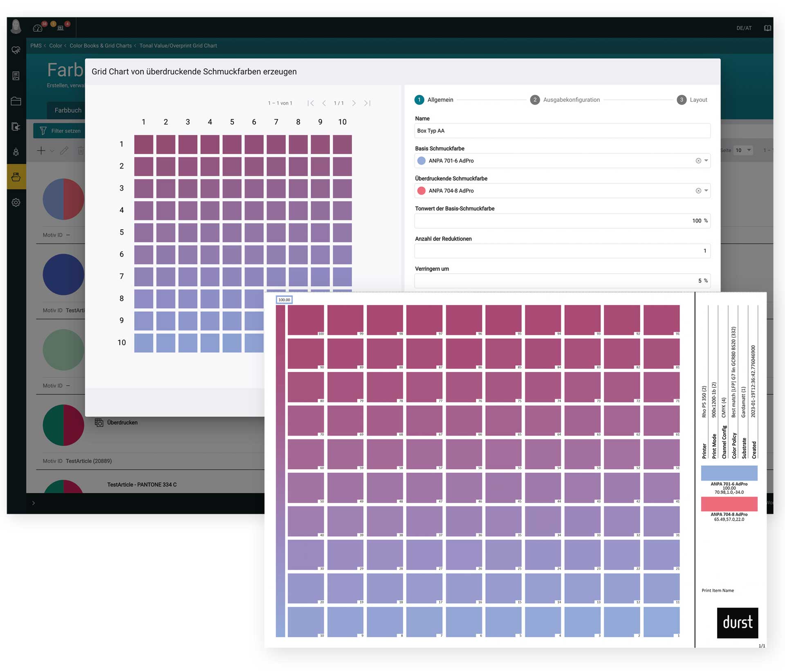Open the health monitor sidebar icon
The height and width of the screenshot is (672, 785).
[16, 50]
